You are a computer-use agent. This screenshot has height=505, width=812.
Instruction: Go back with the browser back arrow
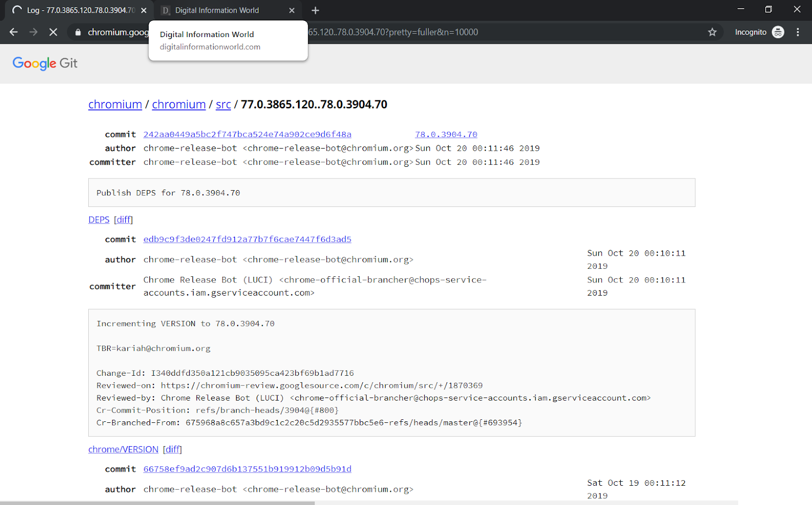(14, 32)
